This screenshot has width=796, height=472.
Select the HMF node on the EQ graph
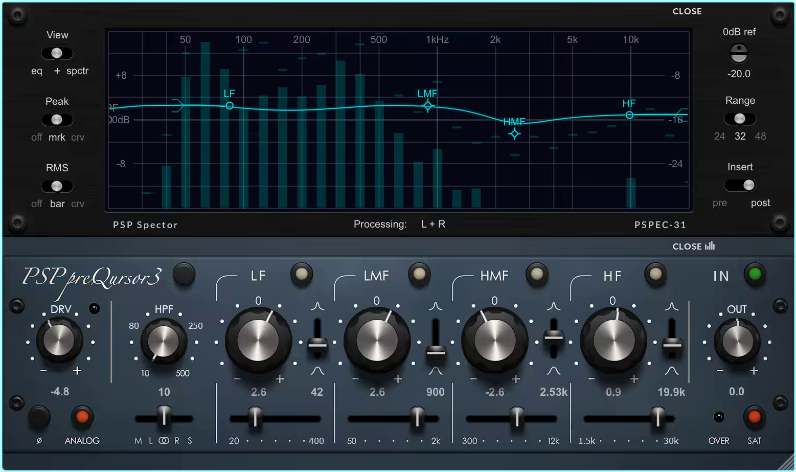click(x=514, y=133)
